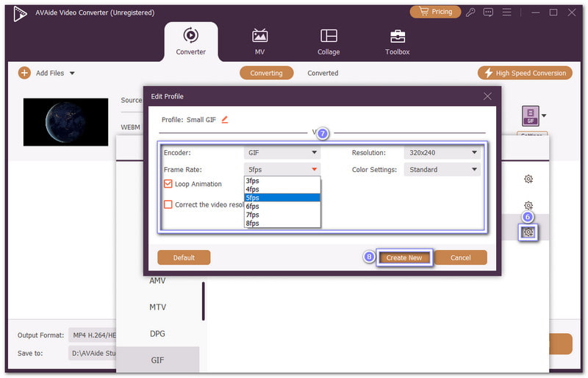Choose 6fps from frame rate list

coord(282,206)
